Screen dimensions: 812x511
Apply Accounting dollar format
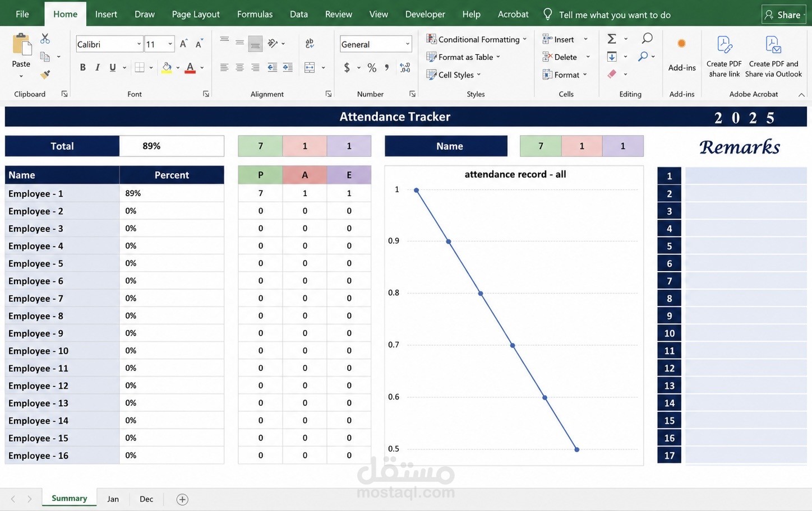347,68
